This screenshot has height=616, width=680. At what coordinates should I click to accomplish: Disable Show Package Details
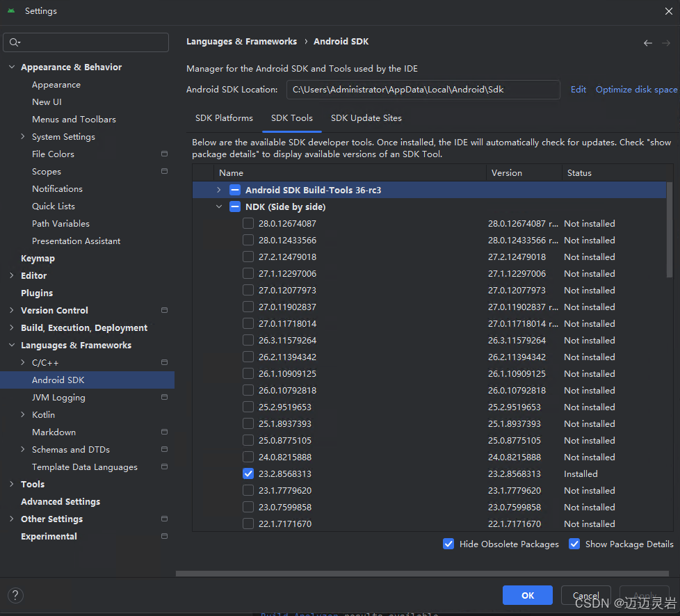coord(574,544)
